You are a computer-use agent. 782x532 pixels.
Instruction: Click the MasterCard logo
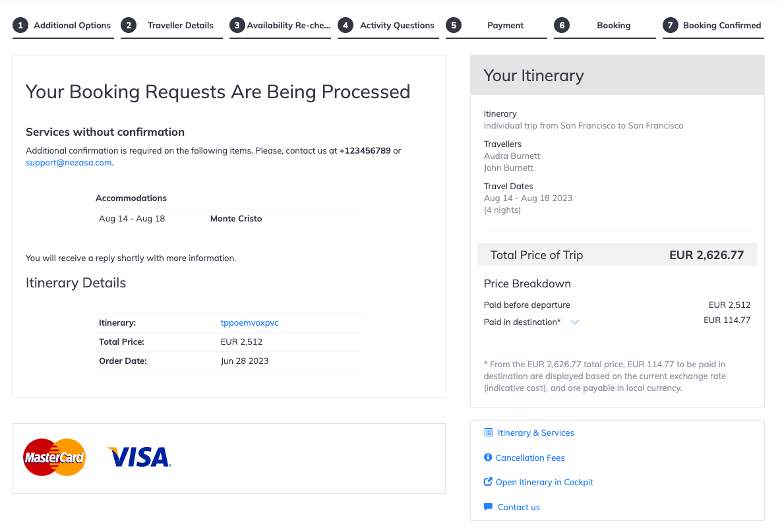pos(54,458)
